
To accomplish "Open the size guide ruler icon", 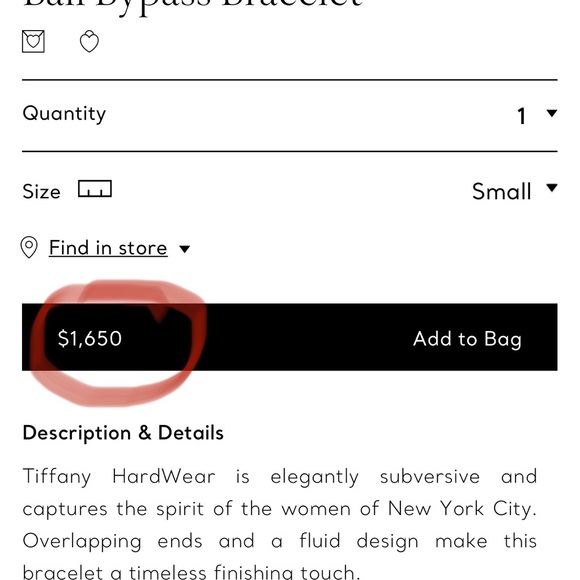I will pos(95,189).
